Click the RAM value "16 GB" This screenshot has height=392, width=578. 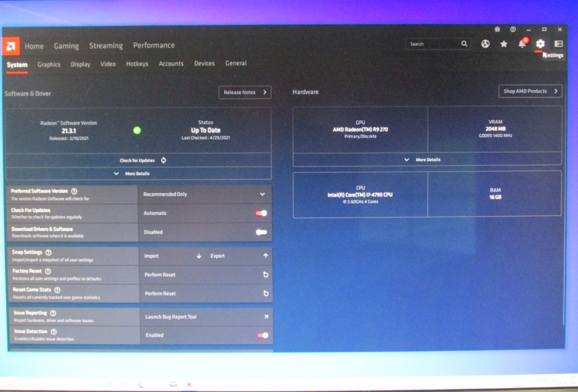coord(495,197)
